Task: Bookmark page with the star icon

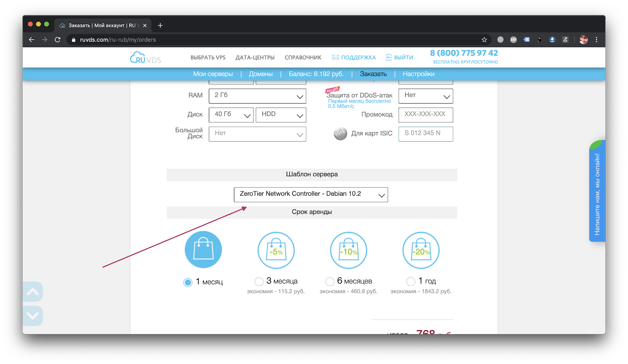Action: coord(484,40)
